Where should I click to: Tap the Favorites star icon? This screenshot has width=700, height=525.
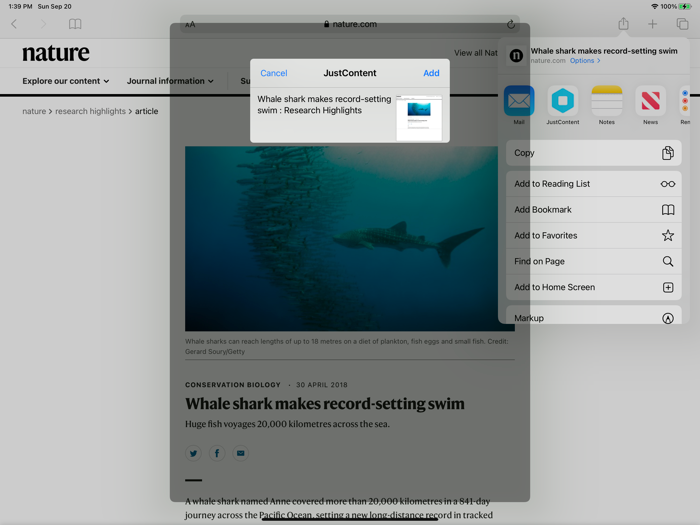[x=667, y=235]
